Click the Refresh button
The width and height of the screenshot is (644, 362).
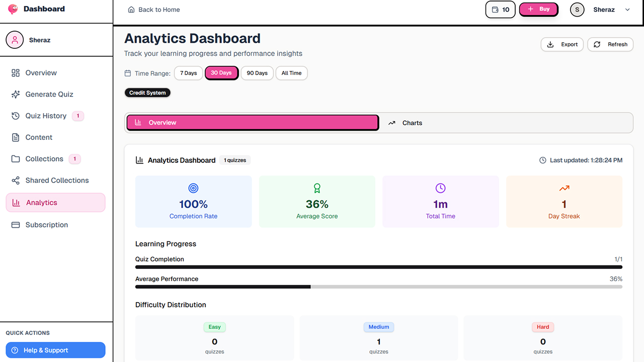[x=610, y=44]
